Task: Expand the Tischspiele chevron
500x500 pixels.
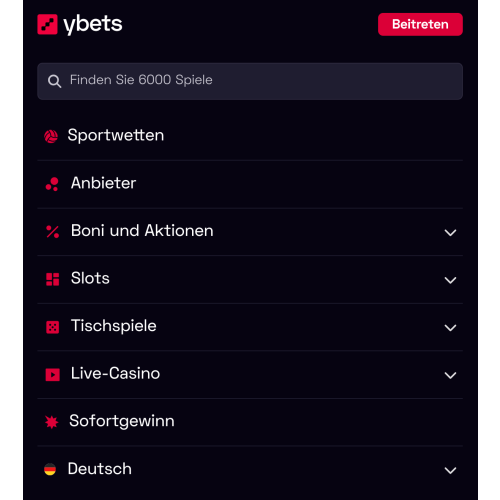Action: [x=450, y=328]
